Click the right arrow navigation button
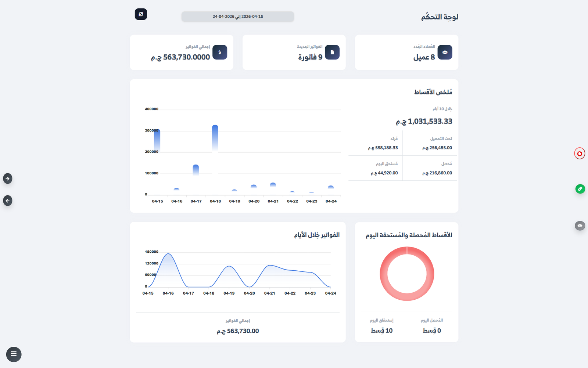This screenshot has width=588, height=368. click(x=8, y=178)
